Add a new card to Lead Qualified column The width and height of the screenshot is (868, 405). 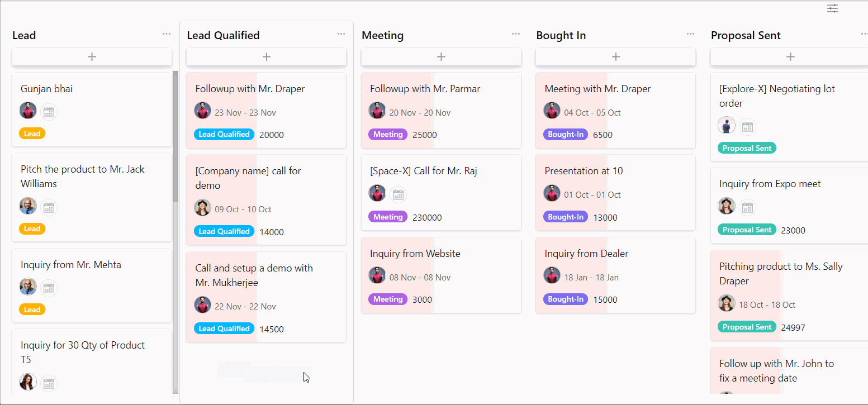[267, 56]
